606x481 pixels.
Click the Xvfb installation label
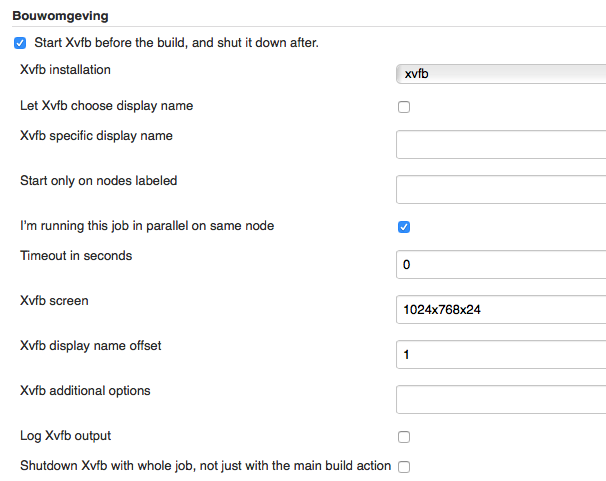pyautogui.click(x=65, y=70)
